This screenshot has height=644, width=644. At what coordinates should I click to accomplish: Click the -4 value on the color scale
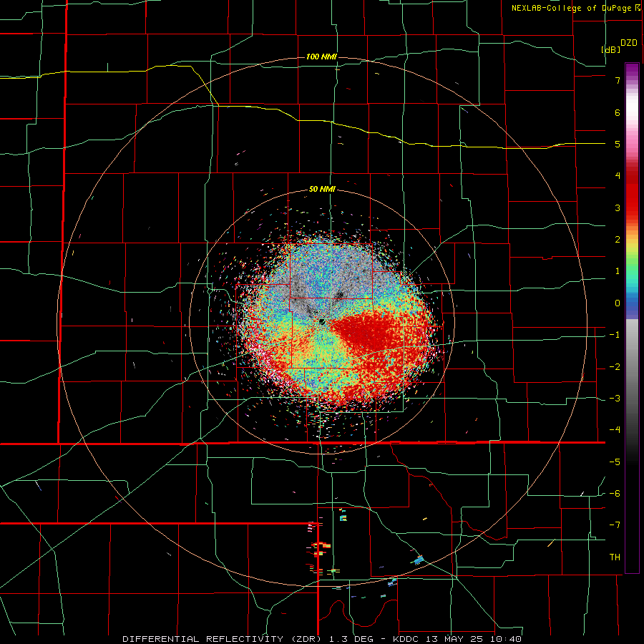coord(615,430)
